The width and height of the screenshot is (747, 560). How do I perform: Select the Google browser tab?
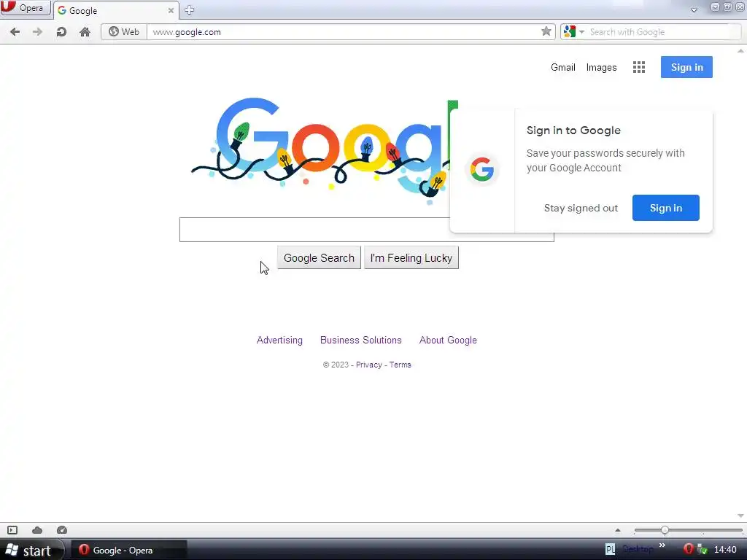116,10
